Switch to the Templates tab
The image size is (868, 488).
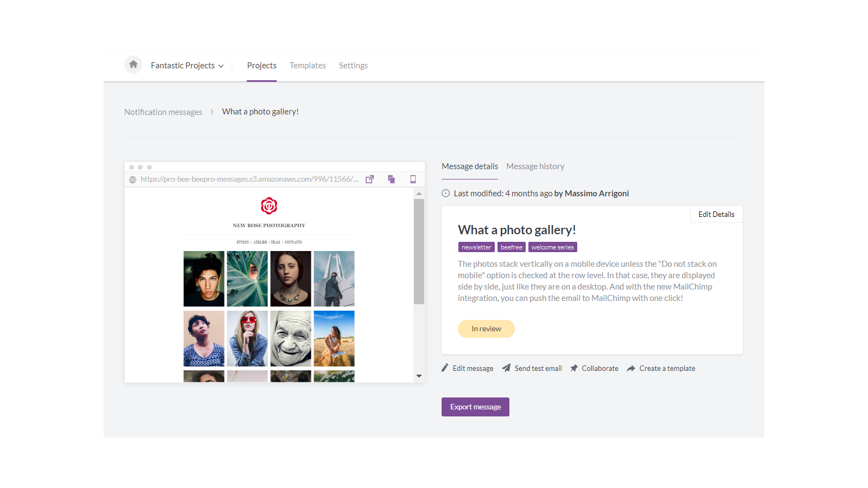(x=308, y=66)
